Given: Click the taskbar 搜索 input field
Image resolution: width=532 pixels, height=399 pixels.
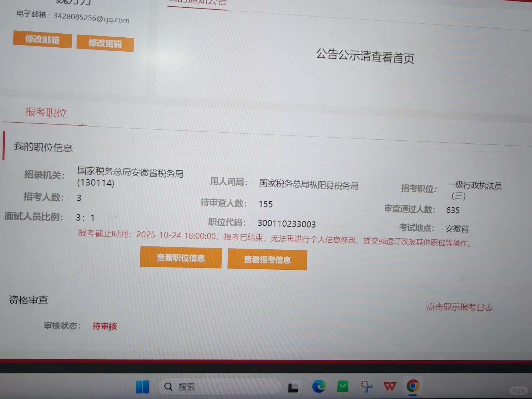Looking at the screenshot, I should tap(207, 386).
